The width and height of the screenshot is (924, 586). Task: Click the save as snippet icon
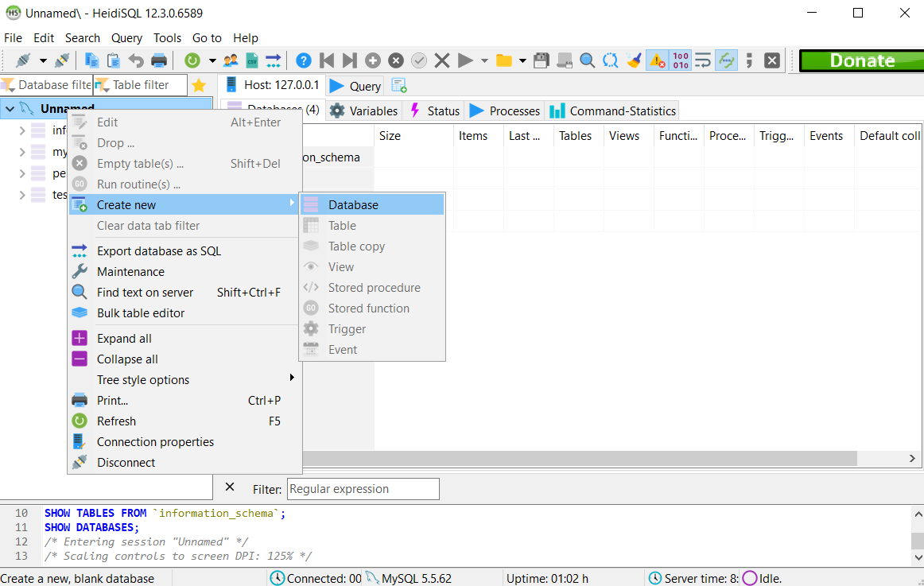tap(565, 60)
